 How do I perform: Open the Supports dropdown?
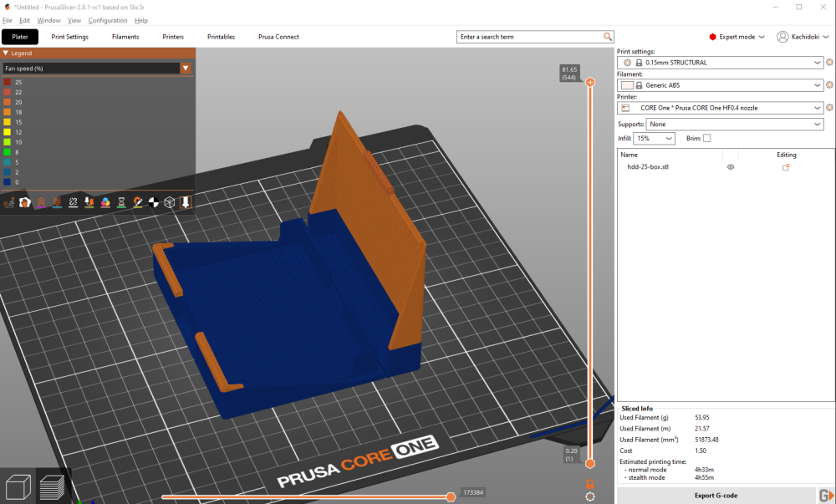(x=722, y=125)
